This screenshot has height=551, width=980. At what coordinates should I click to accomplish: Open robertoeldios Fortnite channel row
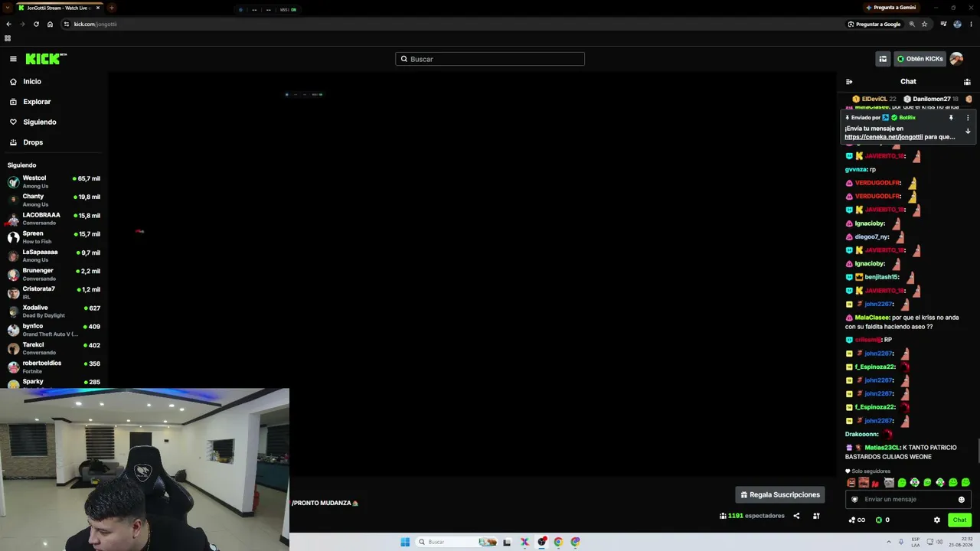point(54,367)
